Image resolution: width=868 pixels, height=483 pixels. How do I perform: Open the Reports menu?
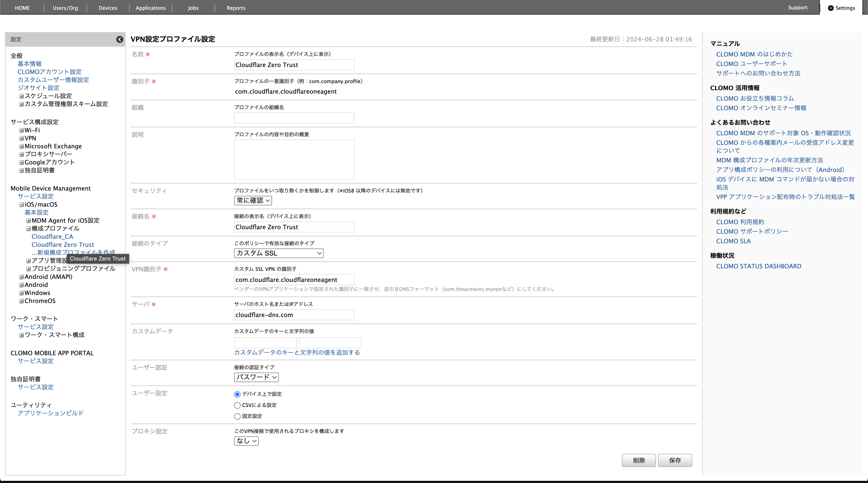tap(236, 8)
